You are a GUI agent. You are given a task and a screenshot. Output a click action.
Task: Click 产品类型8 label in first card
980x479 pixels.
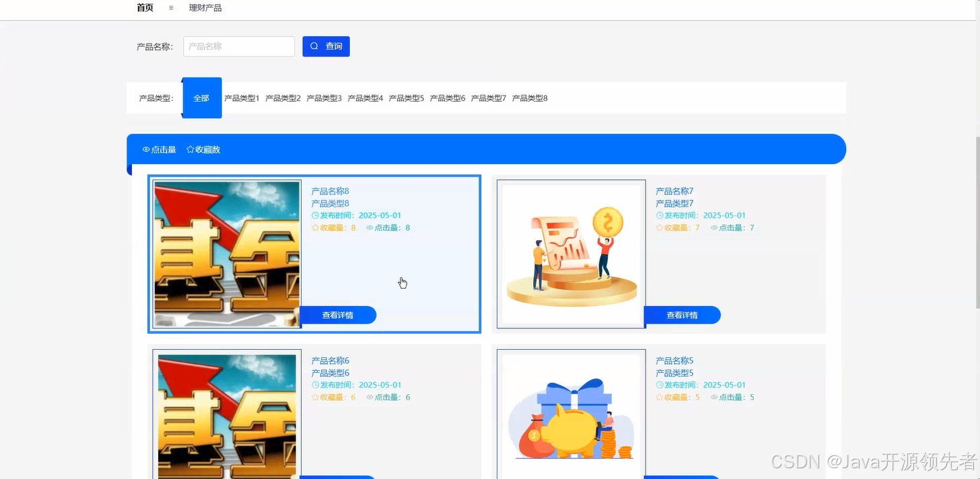coord(330,203)
